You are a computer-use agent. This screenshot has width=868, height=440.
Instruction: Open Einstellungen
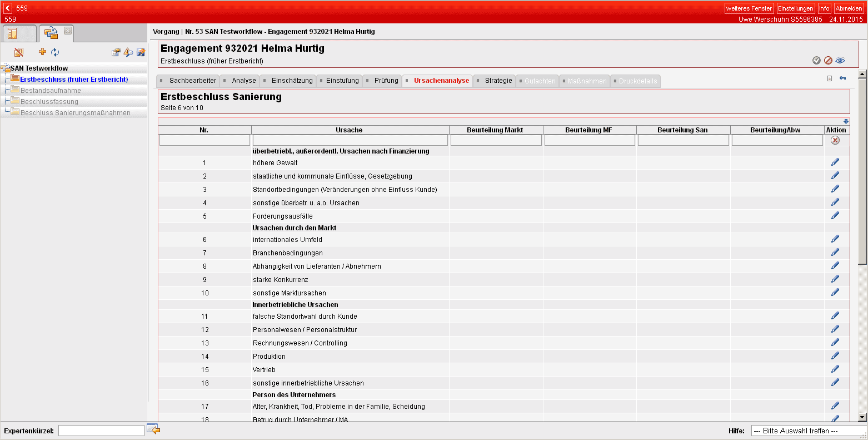795,8
